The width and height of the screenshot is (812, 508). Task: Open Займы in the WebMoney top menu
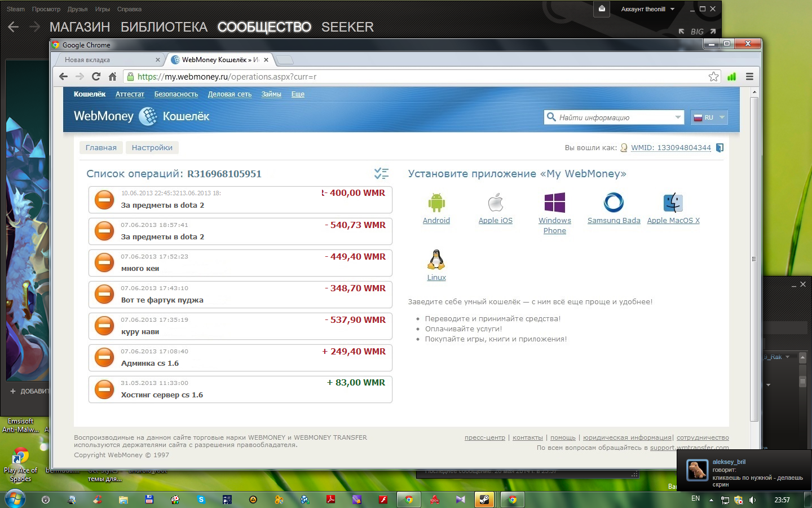point(271,94)
